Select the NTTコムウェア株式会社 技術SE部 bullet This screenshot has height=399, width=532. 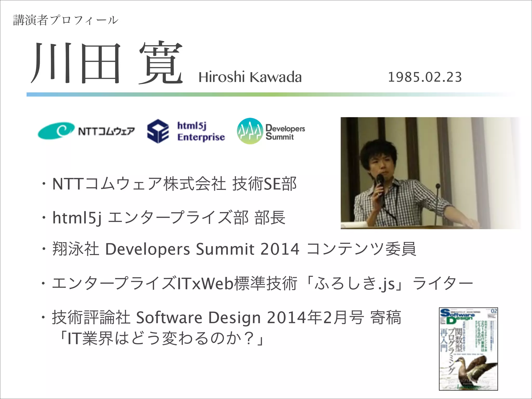(174, 184)
